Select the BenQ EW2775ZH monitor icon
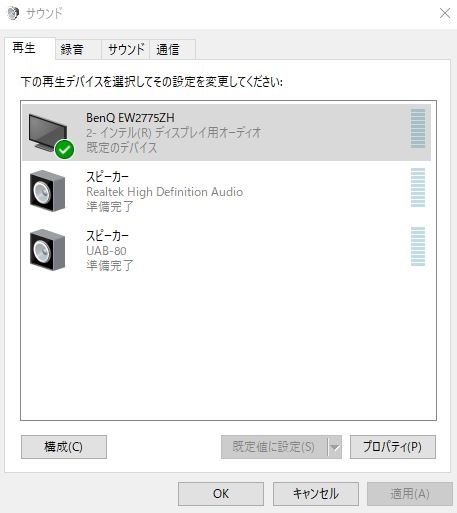Image resolution: width=457 pixels, height=513 pixels. (x=48, y=133)
